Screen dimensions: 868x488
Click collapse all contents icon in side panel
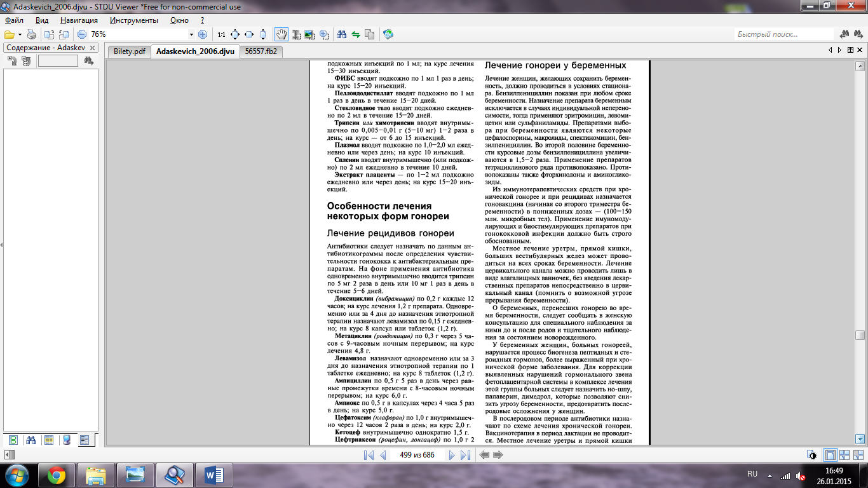(25, 61)
